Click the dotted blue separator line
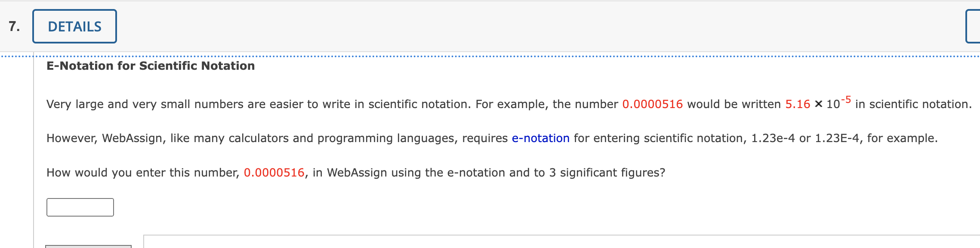Viewport: 980px width, 248px height. coord(490,55)
